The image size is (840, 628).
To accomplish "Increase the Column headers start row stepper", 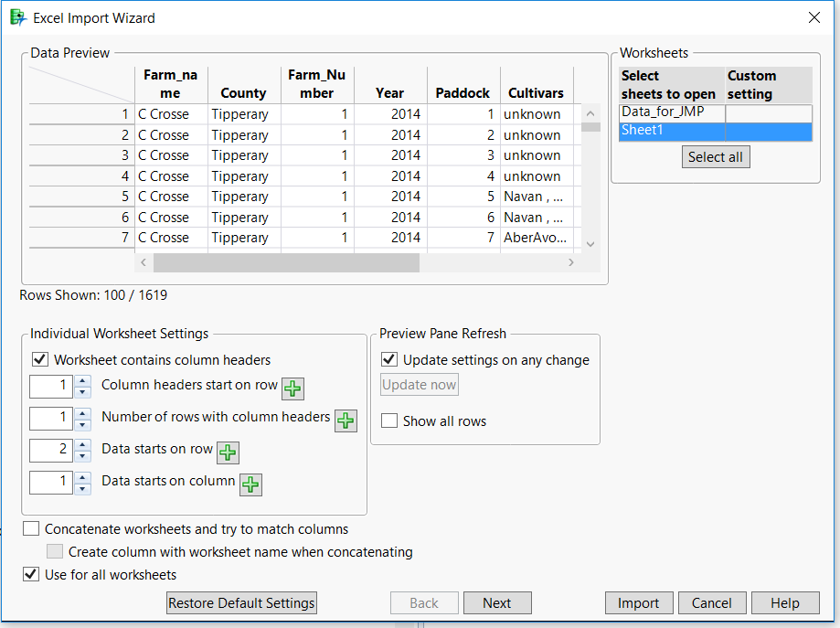I will tap(83, 380).
